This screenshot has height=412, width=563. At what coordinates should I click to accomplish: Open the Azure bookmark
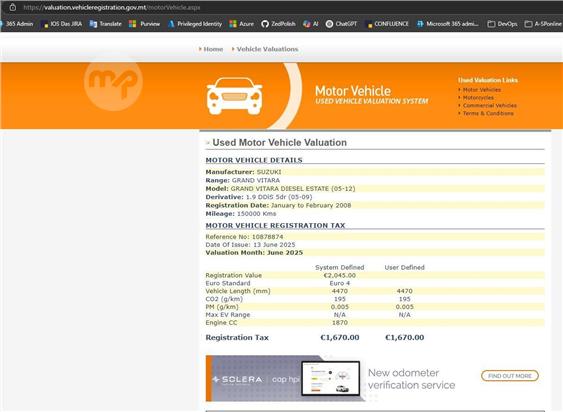241,24
